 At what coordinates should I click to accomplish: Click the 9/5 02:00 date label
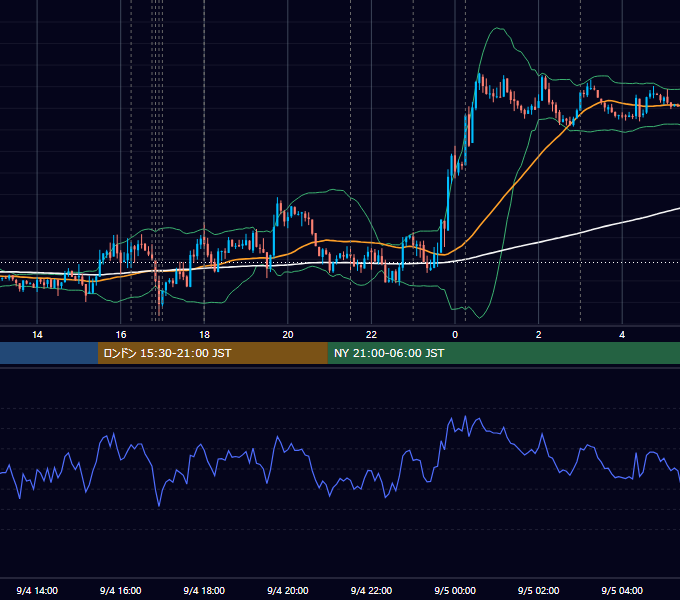coord(538,591)
